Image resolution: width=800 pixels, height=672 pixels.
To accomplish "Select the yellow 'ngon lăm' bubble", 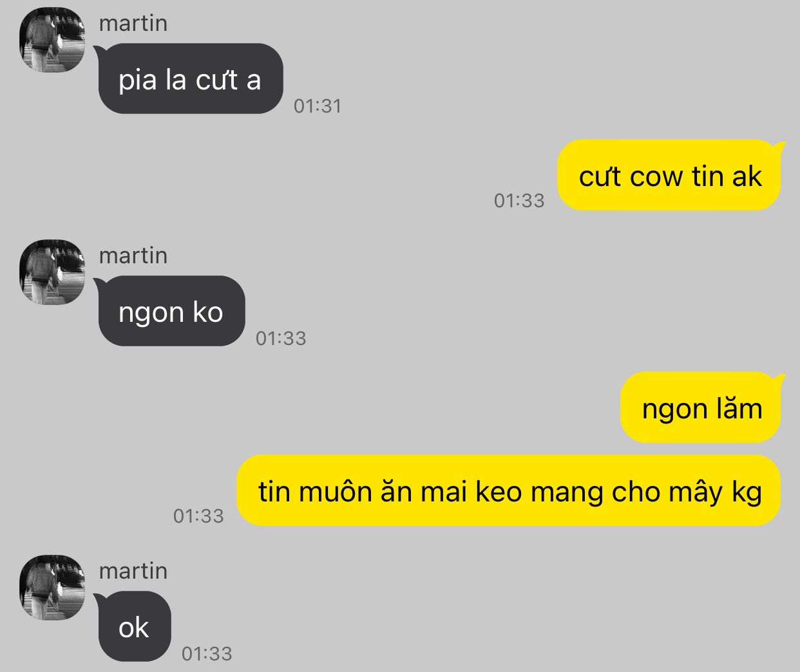I will point(701,407).
